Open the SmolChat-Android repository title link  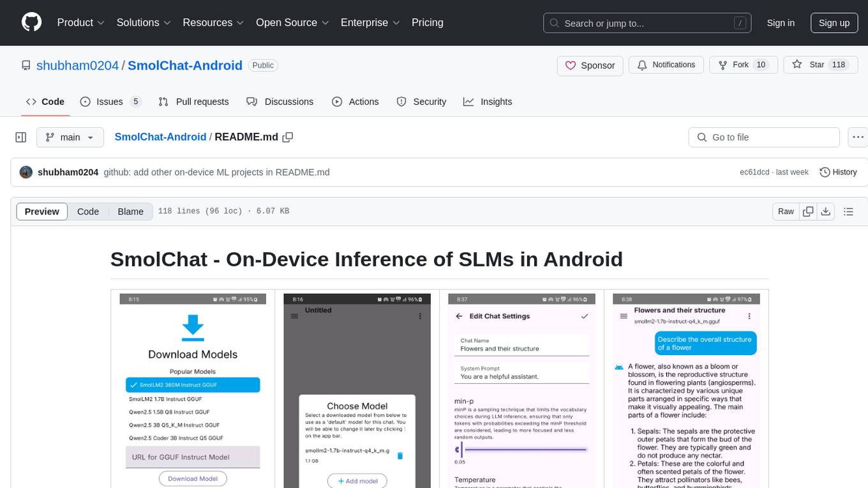coord(185,65)
